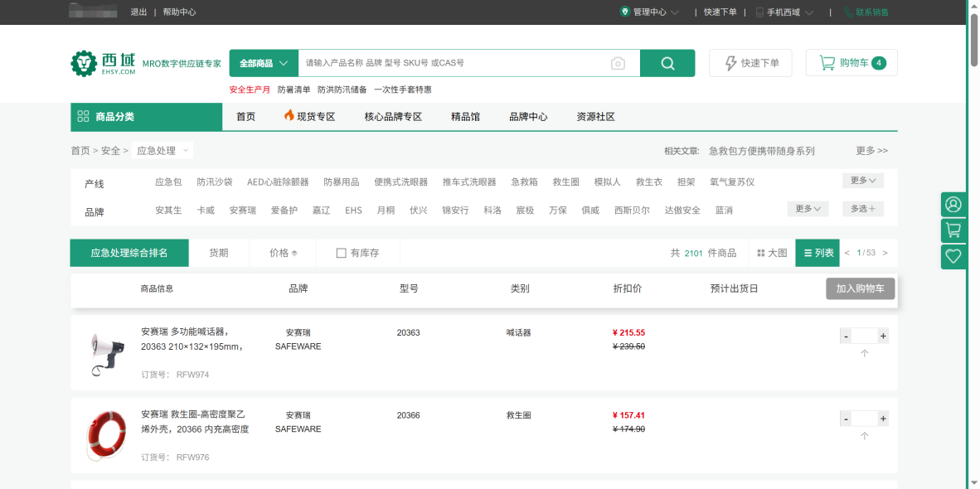
Task: Click the 西域 EHSY lion logo
Action: click(103, 63)
